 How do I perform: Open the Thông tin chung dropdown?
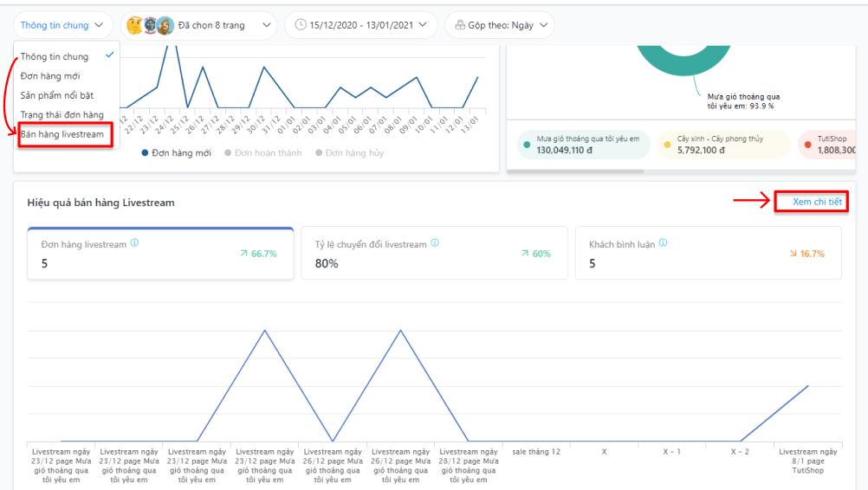point(62,25)
